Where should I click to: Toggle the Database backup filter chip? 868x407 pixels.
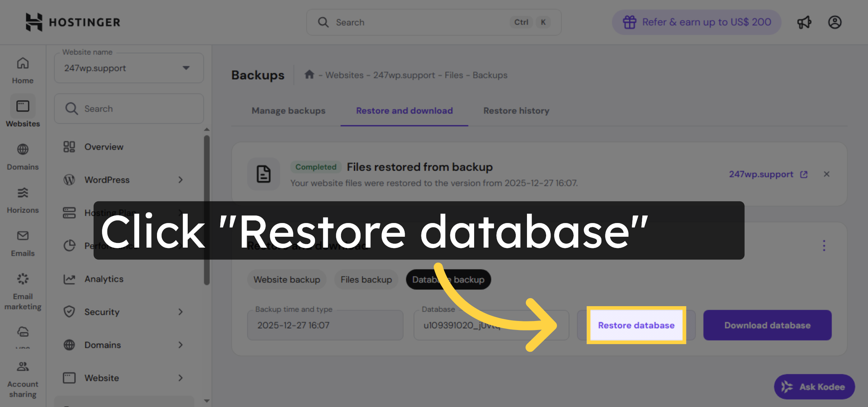pos(448,279)
